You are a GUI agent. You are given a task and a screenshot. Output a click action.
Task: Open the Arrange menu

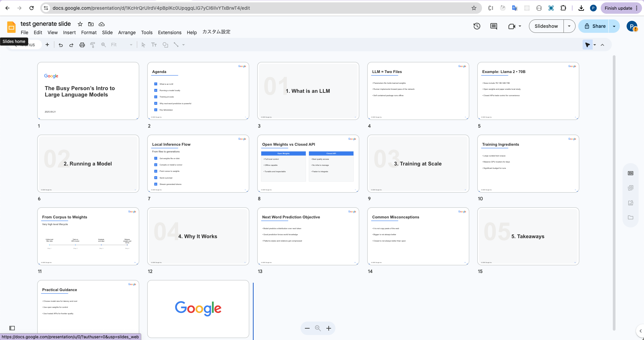point(127,32)
